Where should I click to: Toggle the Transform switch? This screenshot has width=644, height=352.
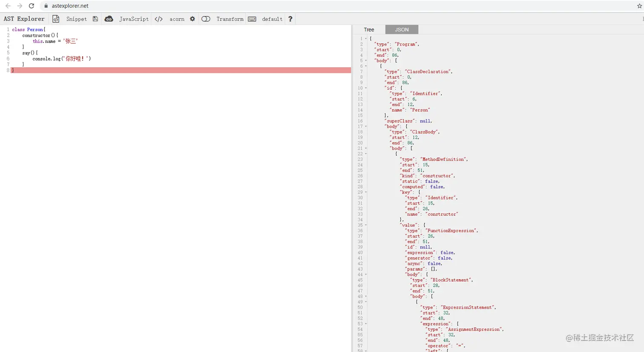206,19
